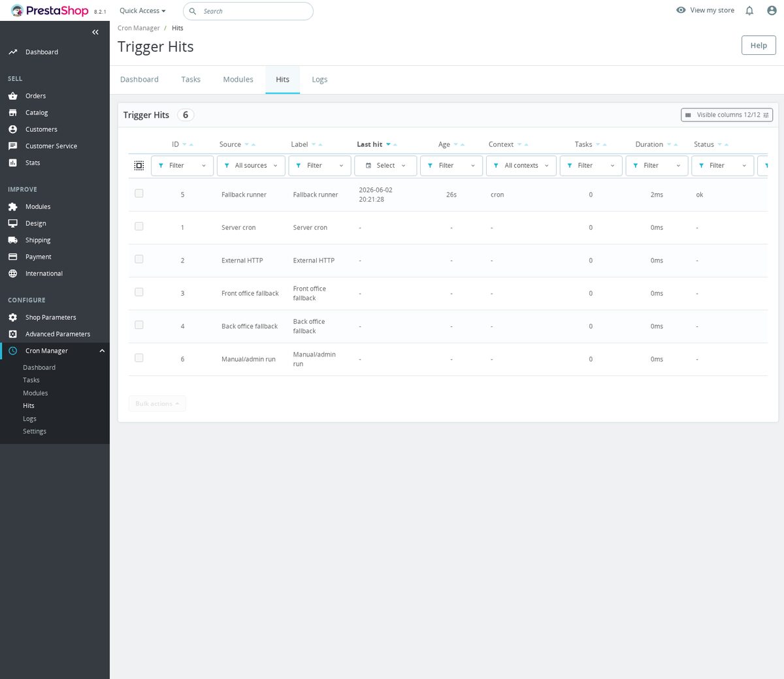Click the Context column header
784x679 pixels.
pyautogui.click(x=501, y=145)
